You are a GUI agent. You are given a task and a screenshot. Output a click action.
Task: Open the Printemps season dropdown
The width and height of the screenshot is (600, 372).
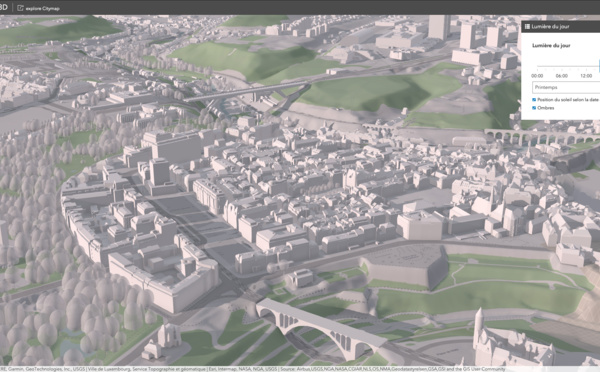pyautogui.click(x=566, y=87)
